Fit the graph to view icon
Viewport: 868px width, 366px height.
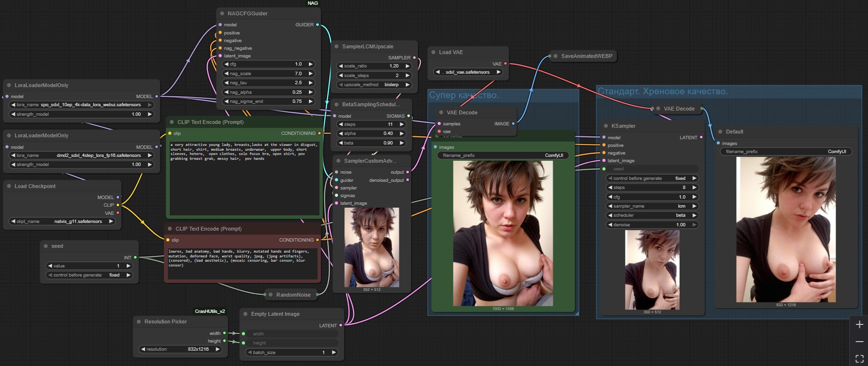pos(859,358)
